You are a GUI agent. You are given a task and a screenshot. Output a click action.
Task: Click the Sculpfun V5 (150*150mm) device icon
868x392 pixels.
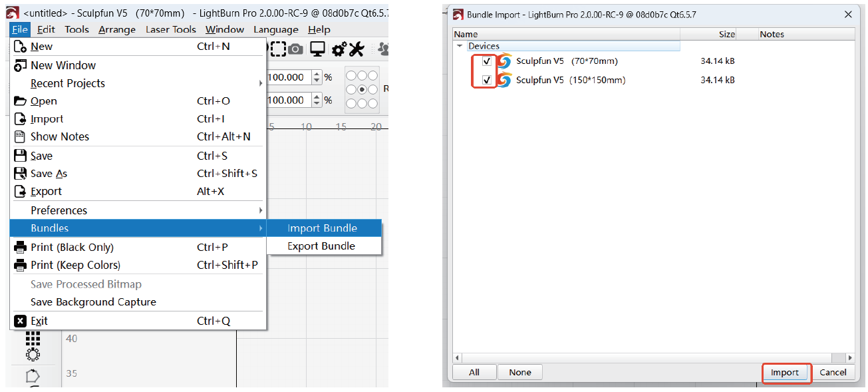coord(505,81)
